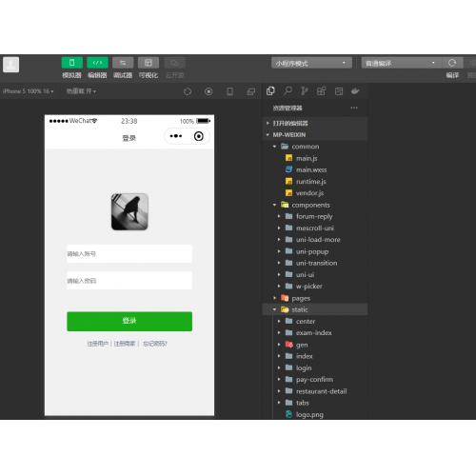This screenshot has height=476, width=476.
Task: Toggle the editor panel button
Action: coord(97,63)
